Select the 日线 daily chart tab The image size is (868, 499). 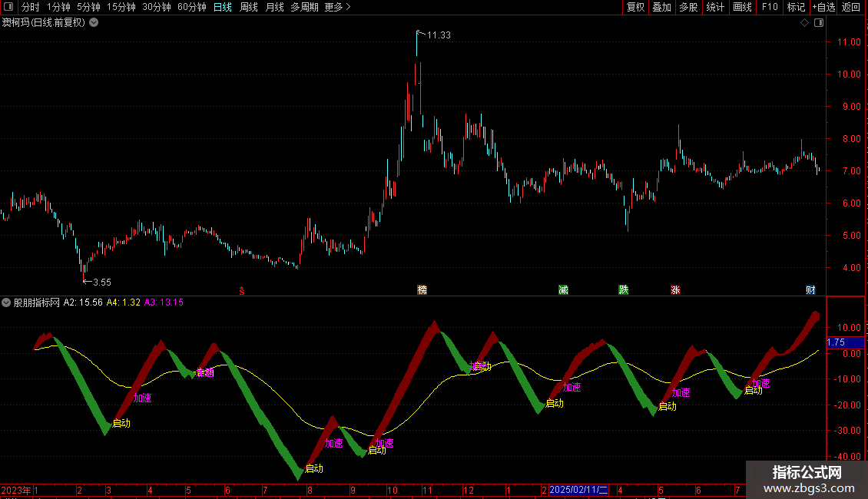coord(223,7)
